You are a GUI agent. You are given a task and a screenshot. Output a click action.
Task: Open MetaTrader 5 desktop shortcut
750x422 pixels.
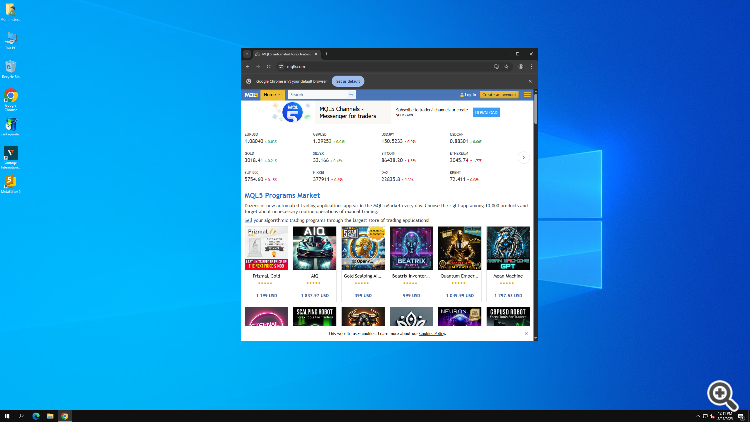(11, 184)
